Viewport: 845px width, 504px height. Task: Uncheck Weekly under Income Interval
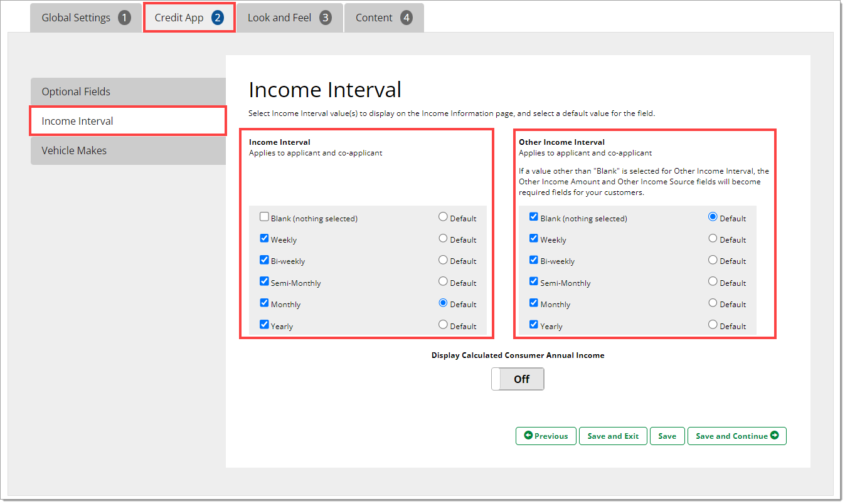(264, 238)
